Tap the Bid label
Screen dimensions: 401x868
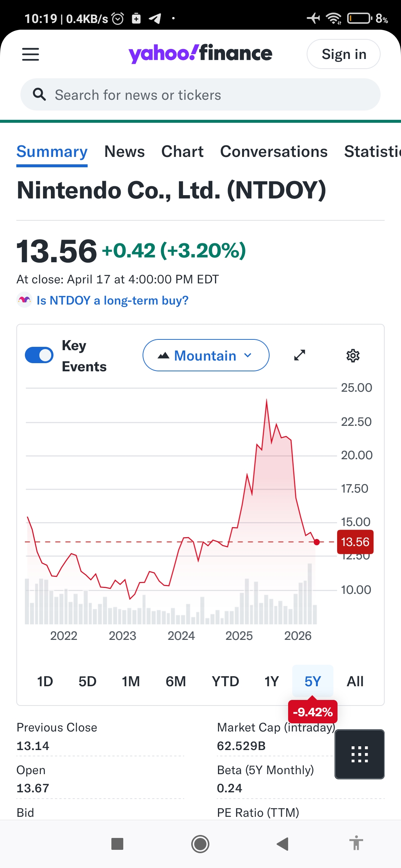tap(25, 812)
